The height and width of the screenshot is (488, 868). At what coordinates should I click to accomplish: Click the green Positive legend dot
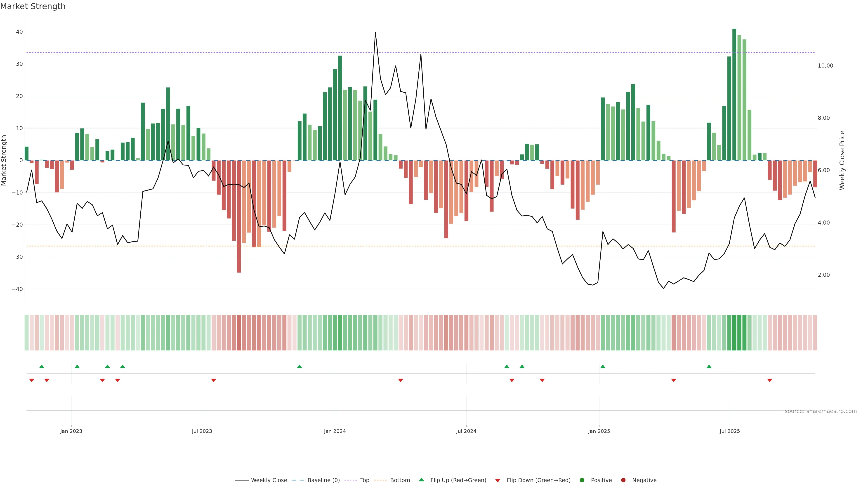(x=582, y=480)
